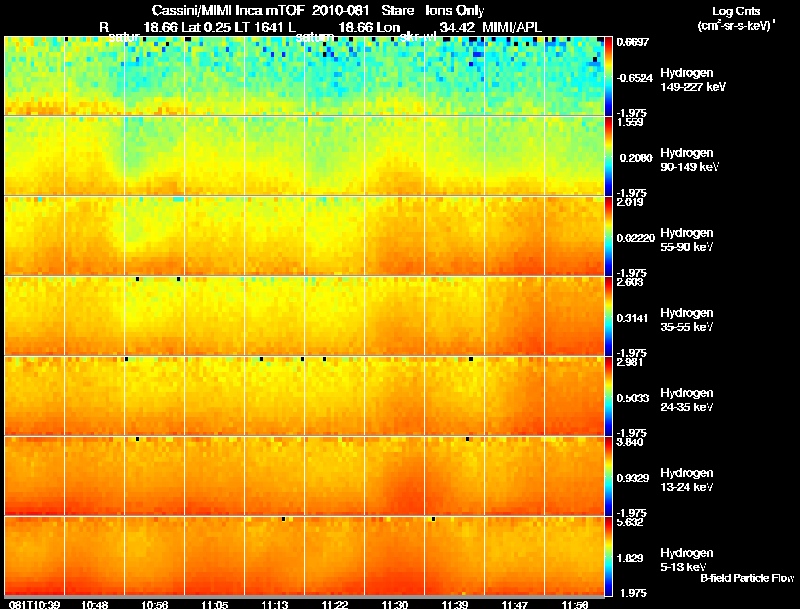
Task: Click the 'Hydrogen 55-90 keV' label
Action: (x=687, y=240)
